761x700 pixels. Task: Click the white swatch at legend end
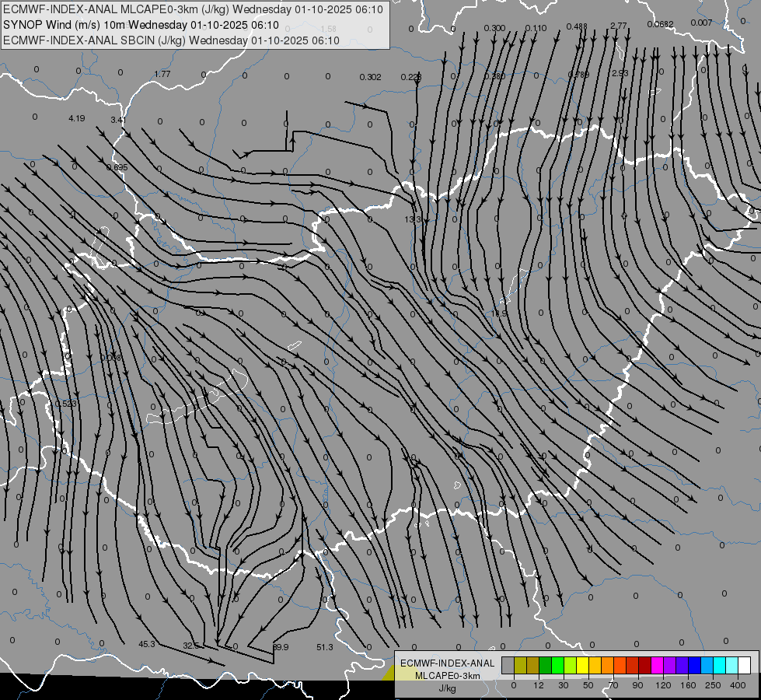coord(744,665)
